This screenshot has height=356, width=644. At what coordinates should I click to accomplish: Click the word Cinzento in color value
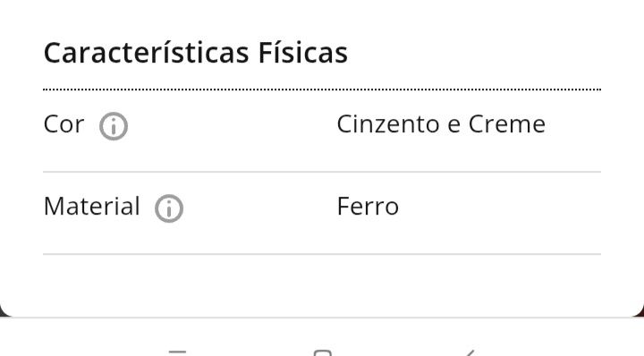pos(387,124)
